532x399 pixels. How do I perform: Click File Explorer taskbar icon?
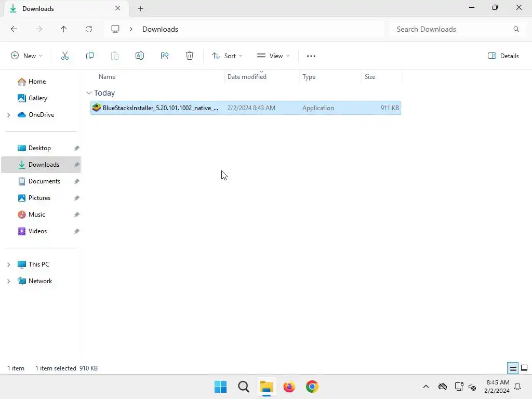267,387
